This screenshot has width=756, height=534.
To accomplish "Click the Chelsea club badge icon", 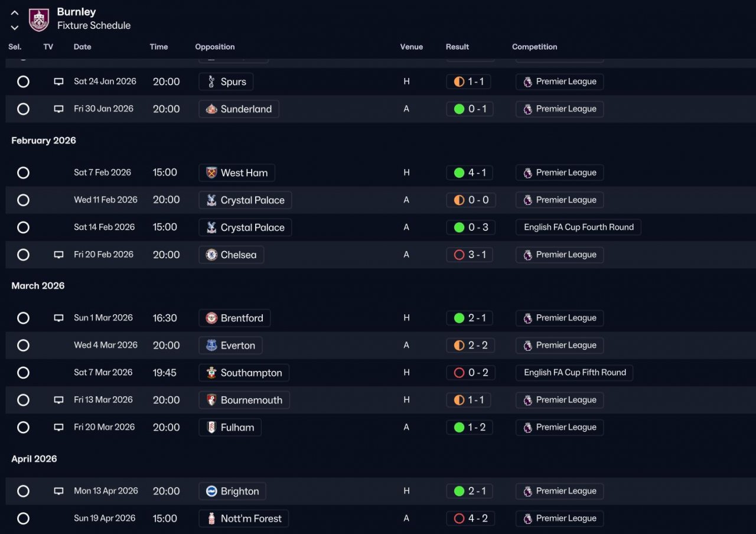I will (x=211, y=255).
